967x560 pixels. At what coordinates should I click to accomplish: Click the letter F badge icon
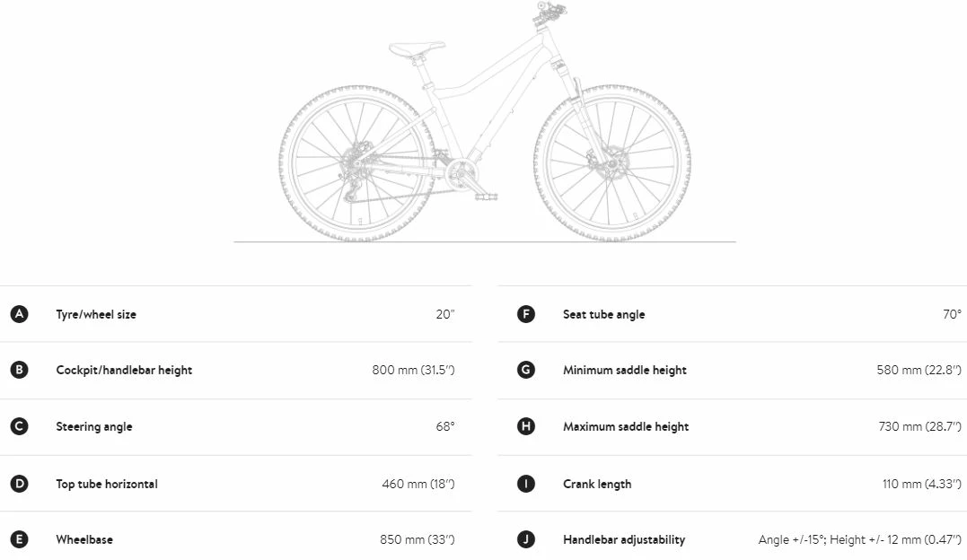pyautogui.click(x=526, y=314)
